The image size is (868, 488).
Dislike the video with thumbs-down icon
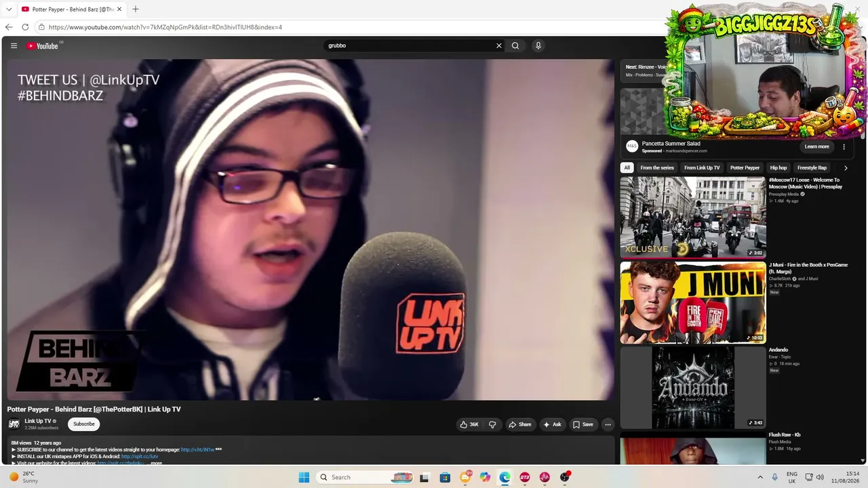coord(492,425)
